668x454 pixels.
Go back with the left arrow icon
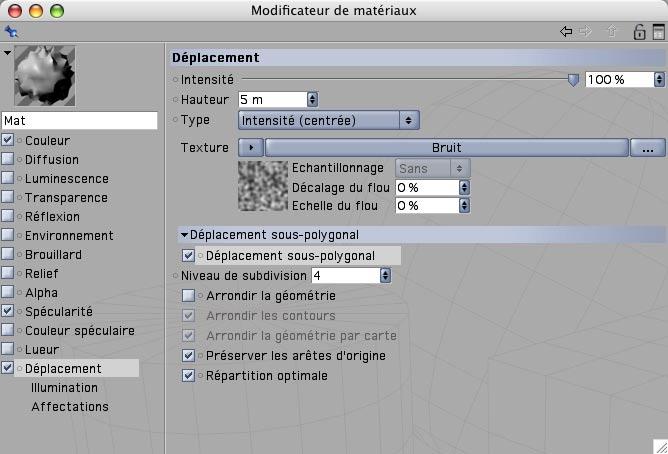[x=566, y=31]
